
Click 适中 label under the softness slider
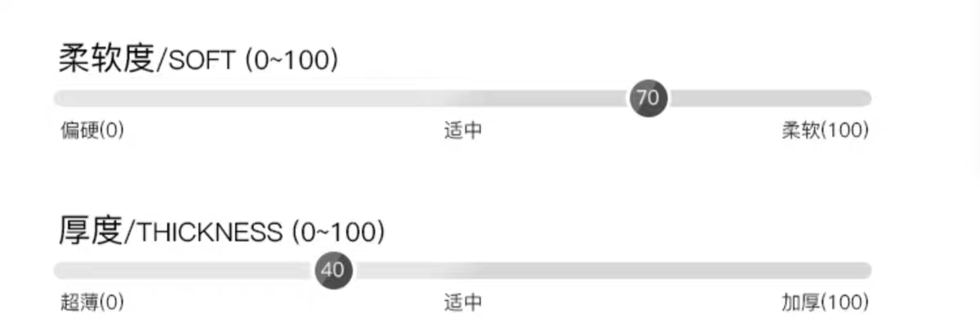click(x=463, y=131)
